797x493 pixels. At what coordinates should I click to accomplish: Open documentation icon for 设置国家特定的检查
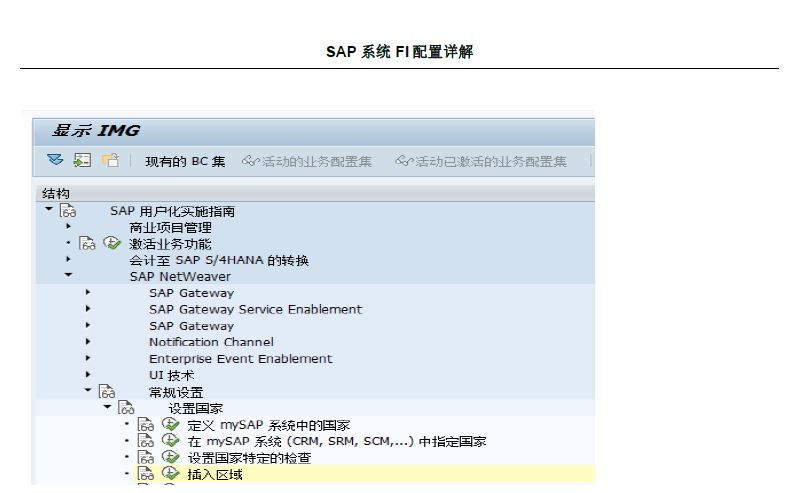tap(146, 457)
